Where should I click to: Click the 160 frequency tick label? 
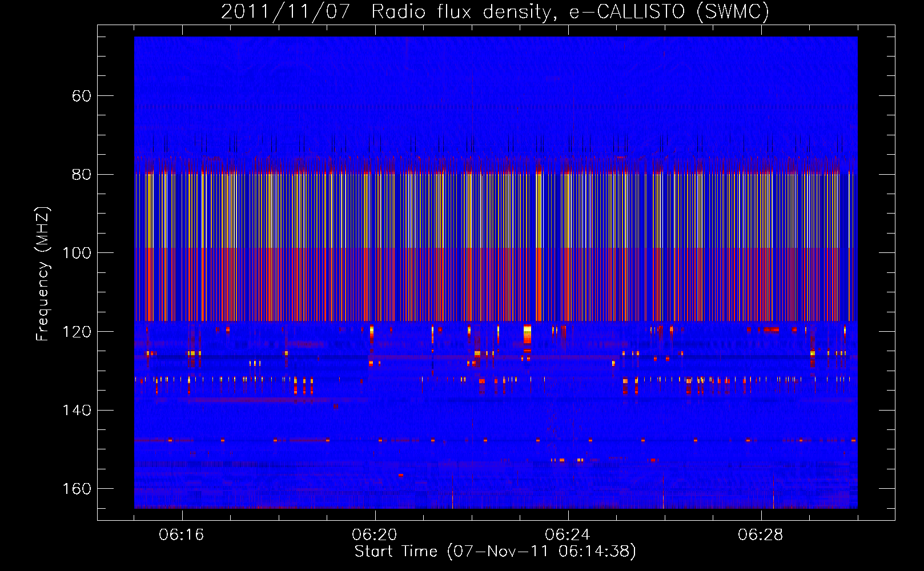click(x=77, y=489)
